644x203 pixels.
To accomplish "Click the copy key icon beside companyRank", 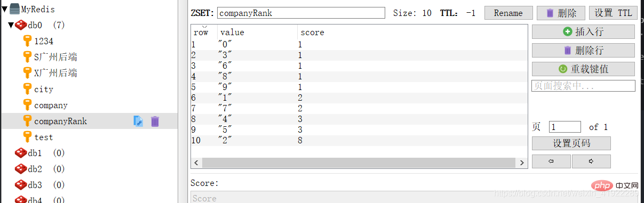I will [x=138, y=121].
